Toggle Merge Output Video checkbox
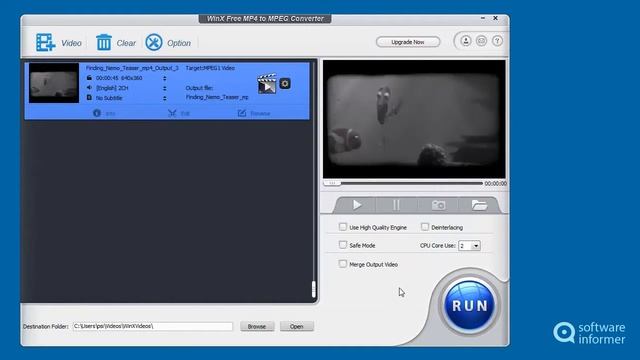640x360 pixels. click(343, 264)
